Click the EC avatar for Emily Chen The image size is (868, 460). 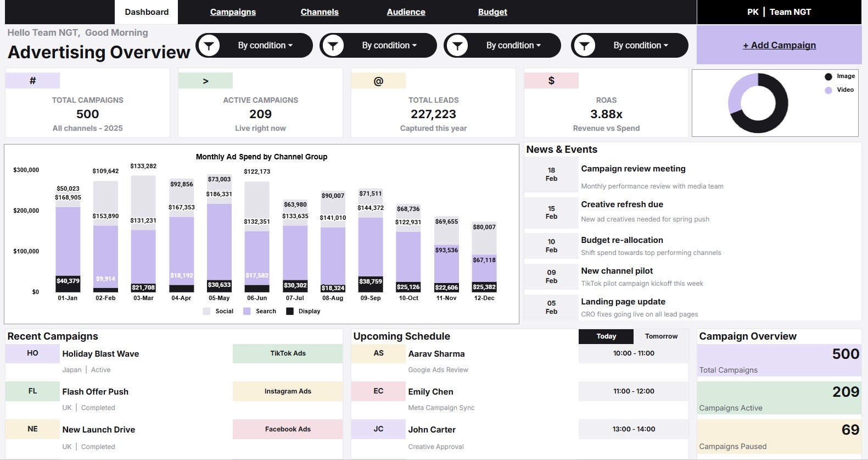tap(378, 391)
